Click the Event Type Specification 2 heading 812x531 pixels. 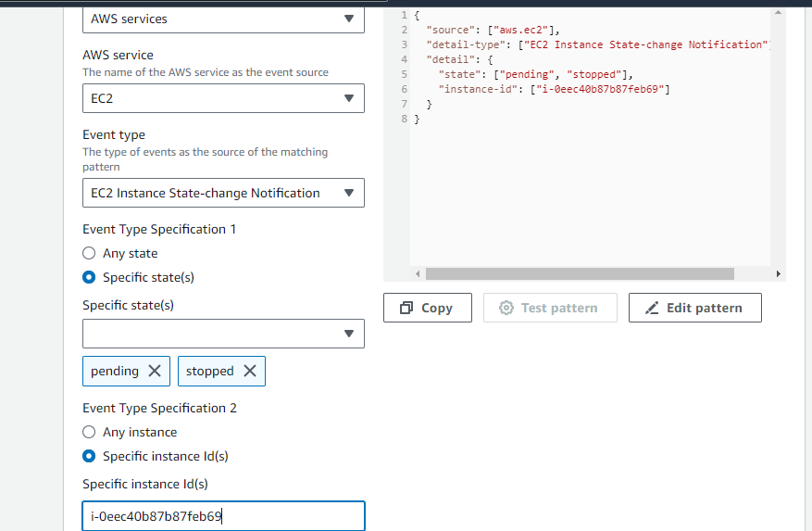tap(159, 408)
